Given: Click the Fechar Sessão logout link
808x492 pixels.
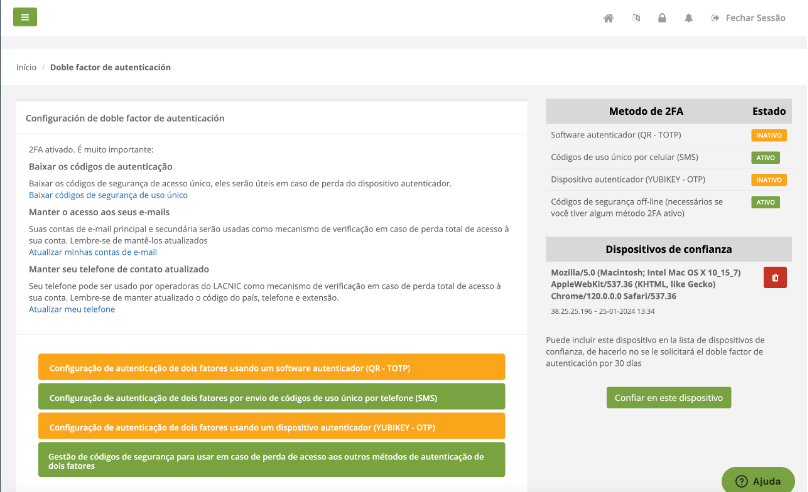Looking at the screenshot, I should 748,18.
